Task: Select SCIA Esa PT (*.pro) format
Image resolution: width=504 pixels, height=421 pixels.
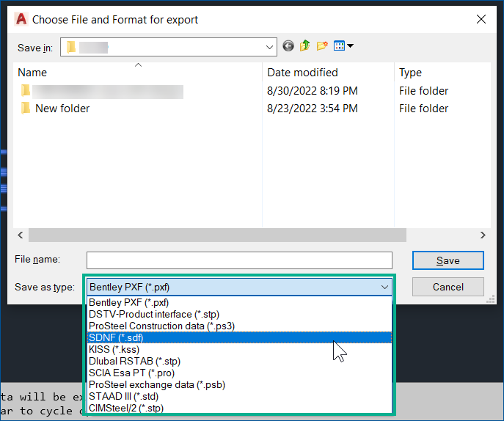Action: (239, 373)
